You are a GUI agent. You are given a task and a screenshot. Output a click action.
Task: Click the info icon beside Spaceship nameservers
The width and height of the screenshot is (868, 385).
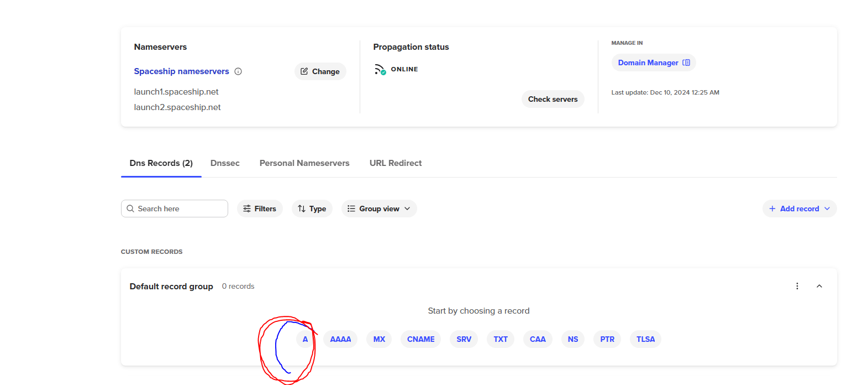(238, 71)
